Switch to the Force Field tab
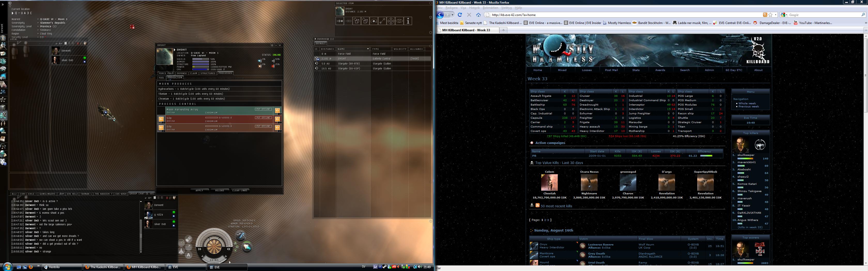 click(166, 73)
